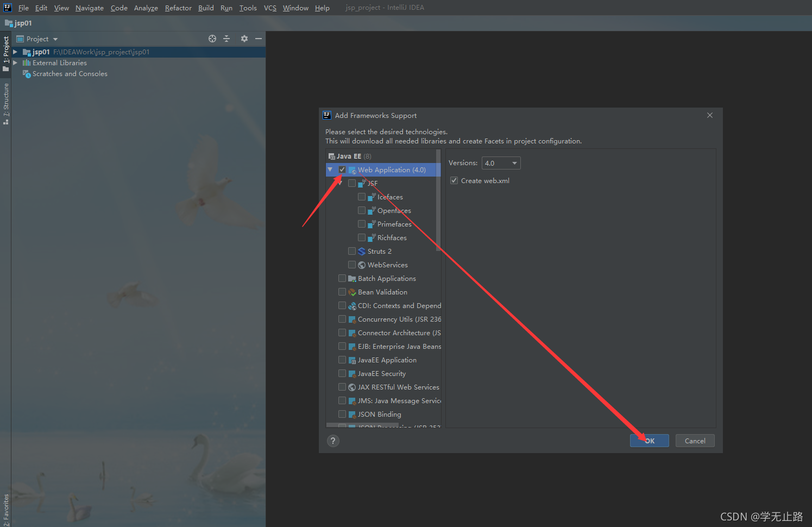Viewport: 812px width, 527px height.
Task: Click the framework list horizontal scrollbar
Action: click(x=362, y=425)
